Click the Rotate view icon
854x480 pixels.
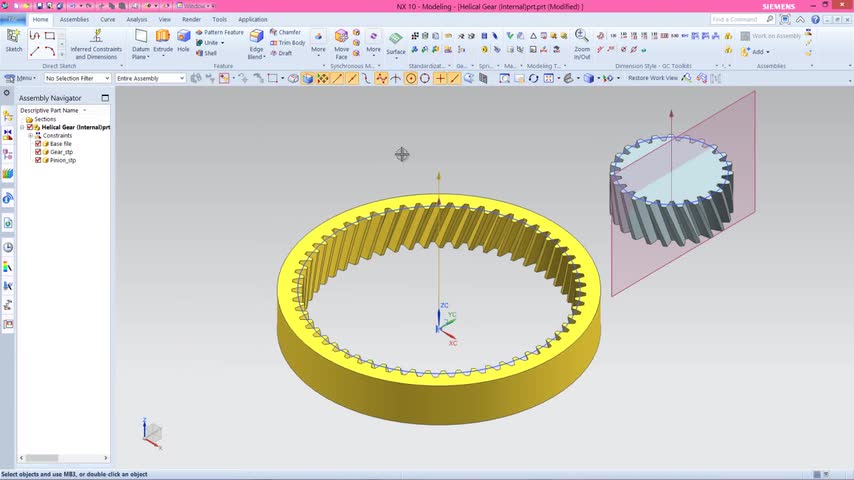[533, 78]
